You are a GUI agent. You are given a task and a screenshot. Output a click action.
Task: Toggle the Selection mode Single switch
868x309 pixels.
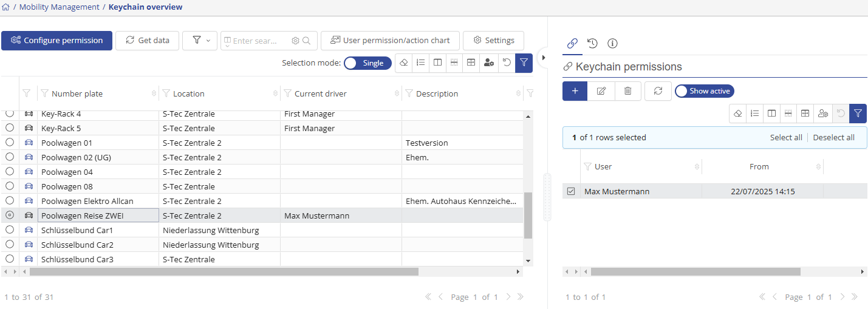pos(367,63)
